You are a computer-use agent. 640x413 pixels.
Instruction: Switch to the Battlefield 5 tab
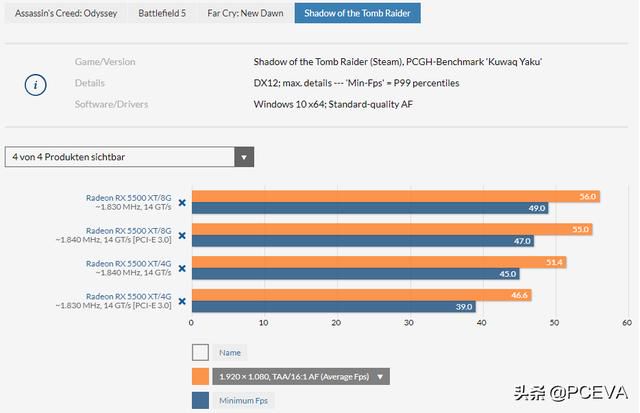pos(162,13)
